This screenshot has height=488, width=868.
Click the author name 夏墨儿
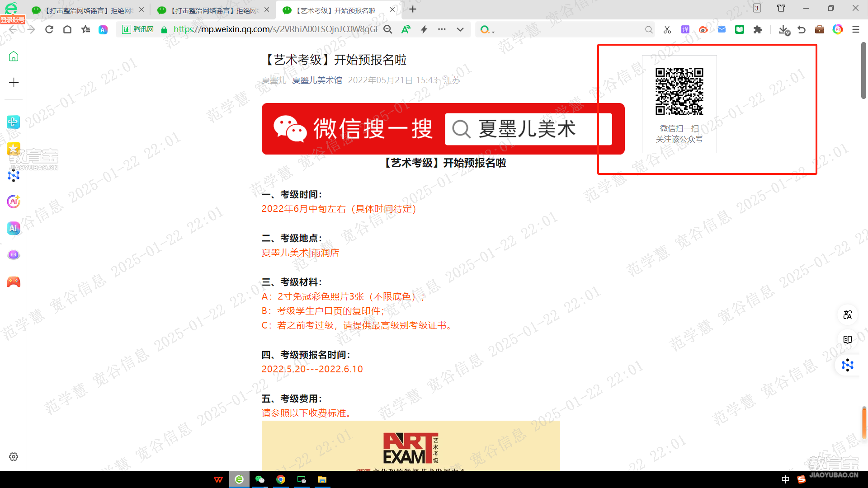point(274,80)
